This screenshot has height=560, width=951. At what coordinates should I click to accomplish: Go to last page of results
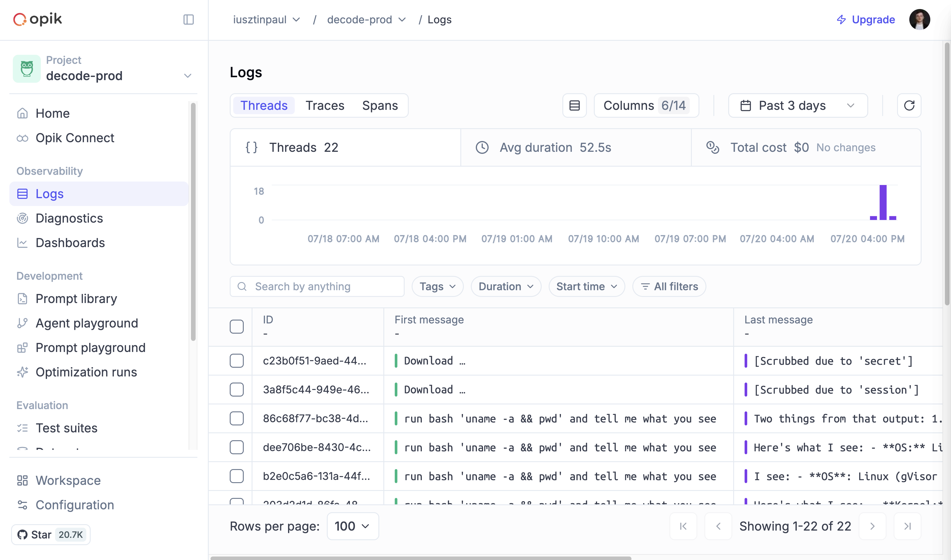pos(907,526)
